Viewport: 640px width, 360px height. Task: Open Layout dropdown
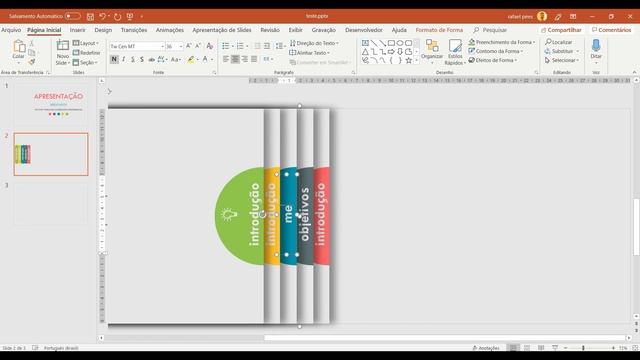86,43
